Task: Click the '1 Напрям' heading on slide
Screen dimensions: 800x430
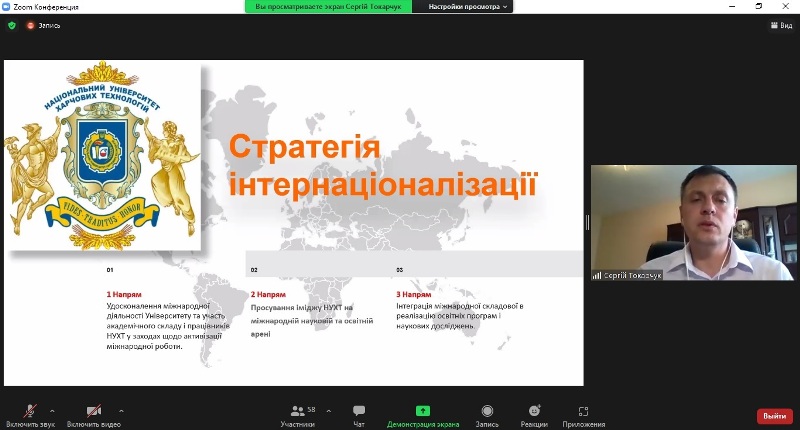Action: click(x=124, y=294)
